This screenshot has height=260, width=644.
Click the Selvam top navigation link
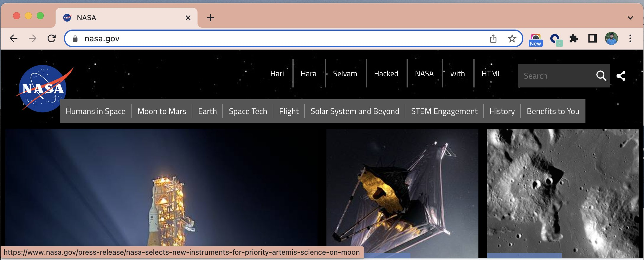coord(345,74)
